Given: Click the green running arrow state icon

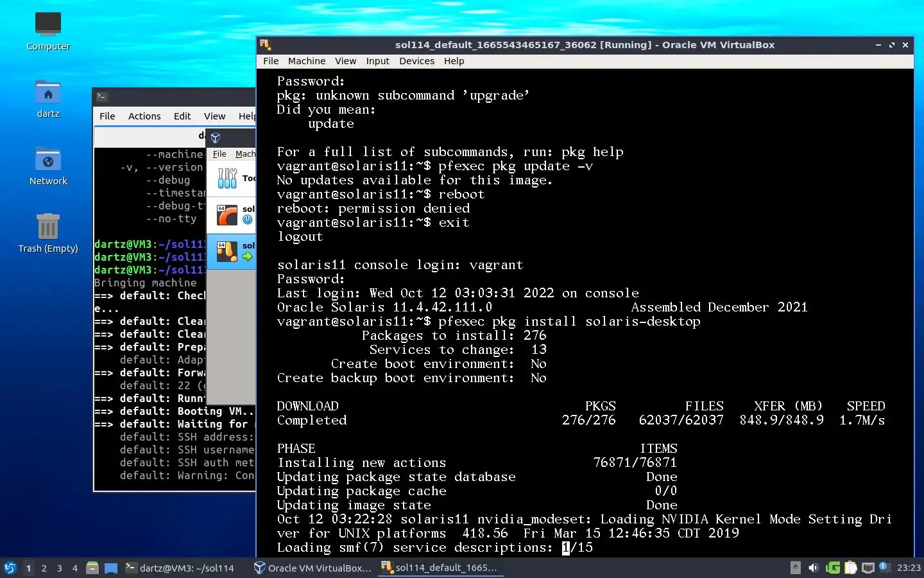Looking at the screenshot, I should [x=248, y=257].
